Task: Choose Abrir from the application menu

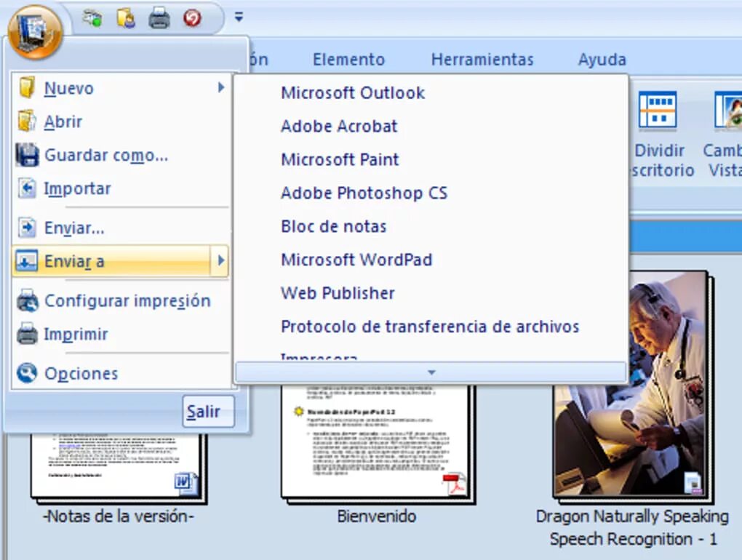Action: click(121, 121)
